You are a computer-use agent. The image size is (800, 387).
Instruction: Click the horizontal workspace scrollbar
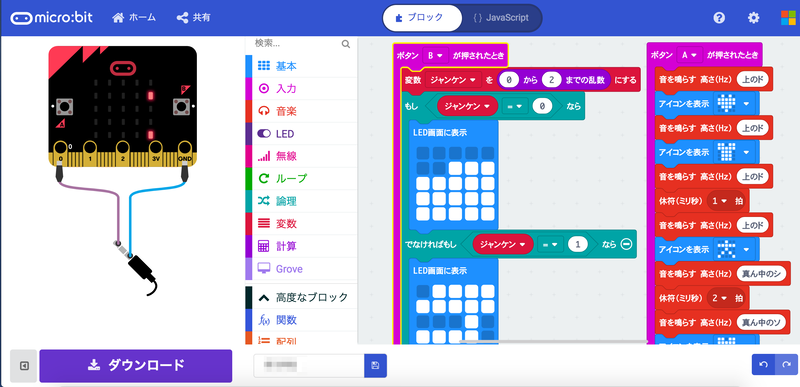[x=554, y=341]
